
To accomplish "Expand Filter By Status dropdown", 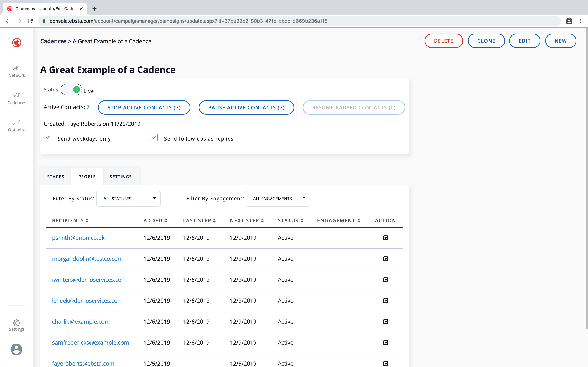I will click(128, 199).
